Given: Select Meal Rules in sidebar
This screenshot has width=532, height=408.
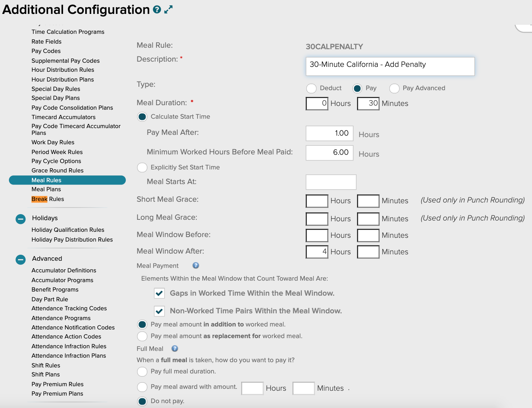Looking at the screenshot, I should [x=67, y=180].
